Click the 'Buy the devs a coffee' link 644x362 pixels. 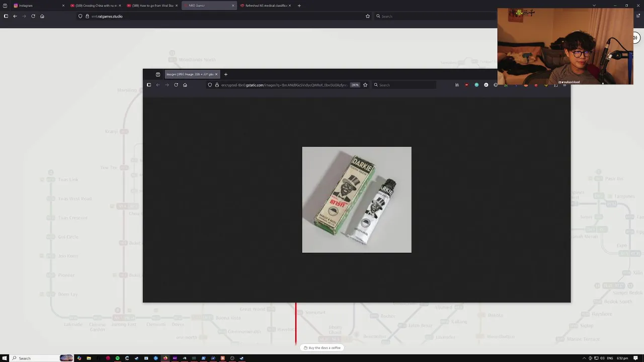tap(323, 348)
